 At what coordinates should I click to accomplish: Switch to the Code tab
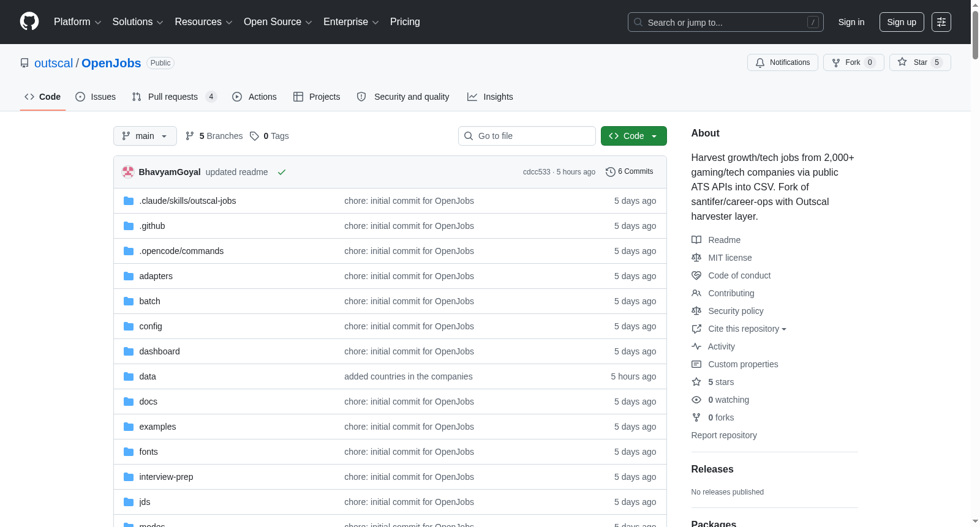tap(43, 97)
